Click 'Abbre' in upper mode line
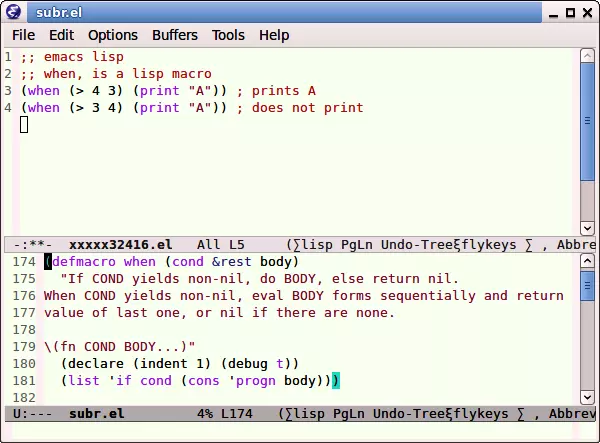The height and width of the screenshot is (443, 600). click(x=576, y=244)
